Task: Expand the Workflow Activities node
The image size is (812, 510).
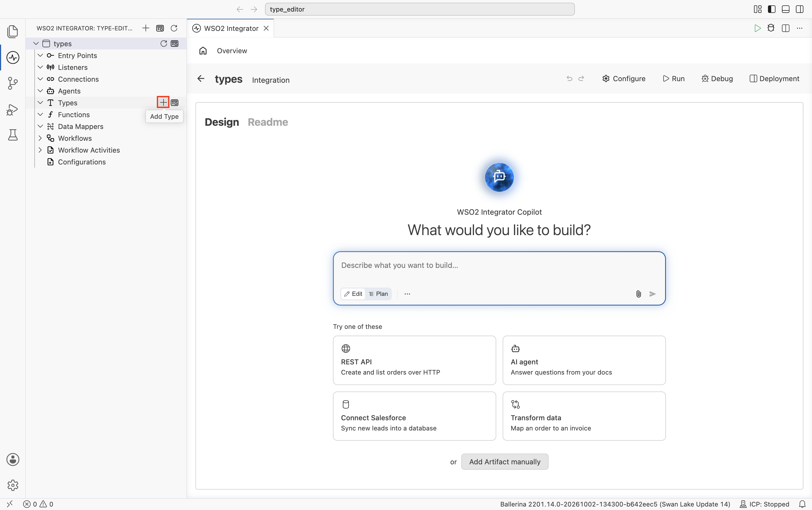Action: [40, 150]
